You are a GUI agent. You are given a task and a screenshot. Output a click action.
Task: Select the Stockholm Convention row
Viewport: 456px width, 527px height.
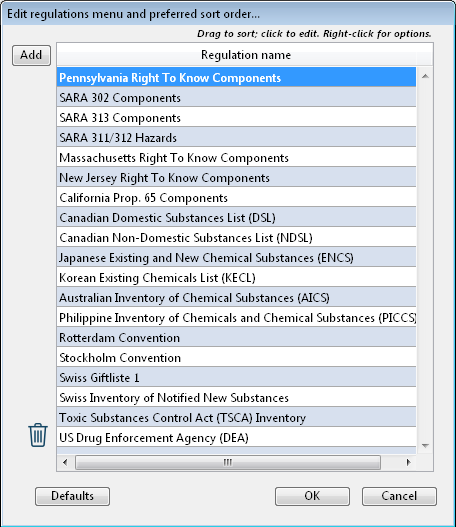(236, 358)
